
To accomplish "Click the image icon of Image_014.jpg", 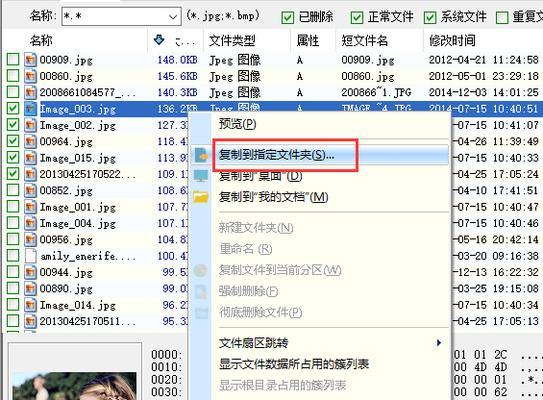I will (30, 305).
